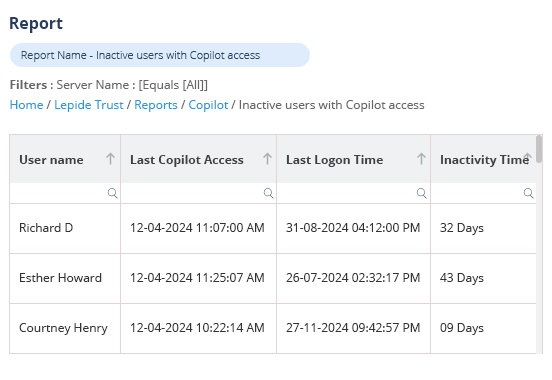Image resolution: width=552 pixels, height=380 pixels.
Task: Click the 26-07-2024 02:32:17 PM cell
Action: coord(353,278)
